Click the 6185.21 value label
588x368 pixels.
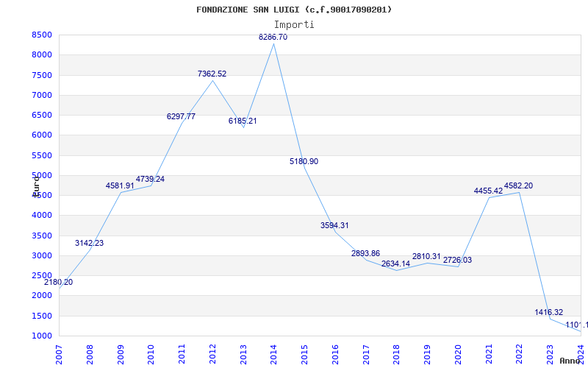click(x=243, y=121)
